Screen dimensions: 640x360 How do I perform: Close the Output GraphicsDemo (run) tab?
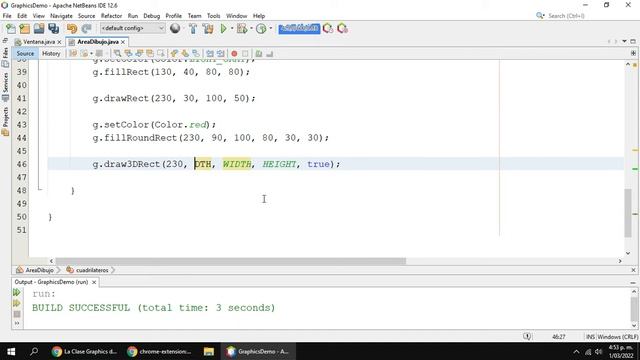[94, 282]
